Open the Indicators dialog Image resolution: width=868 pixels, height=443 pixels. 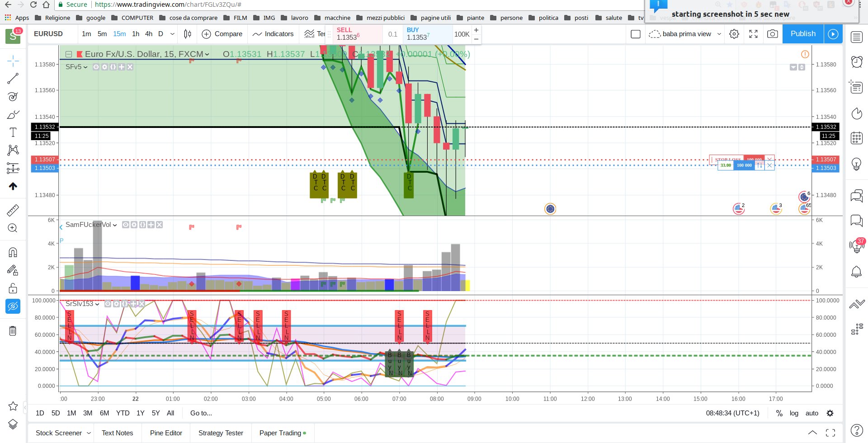(x=273, y=34)
